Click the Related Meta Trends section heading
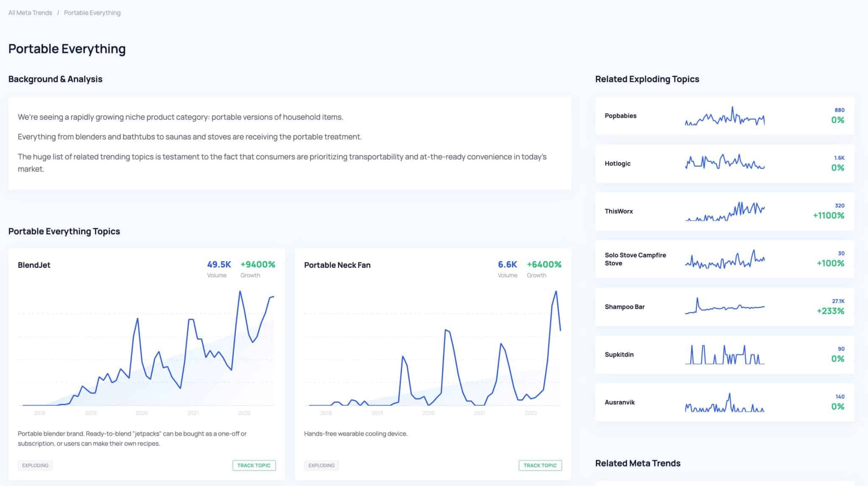The height and width of the screenshot is (486, 868). coord(637,463)
